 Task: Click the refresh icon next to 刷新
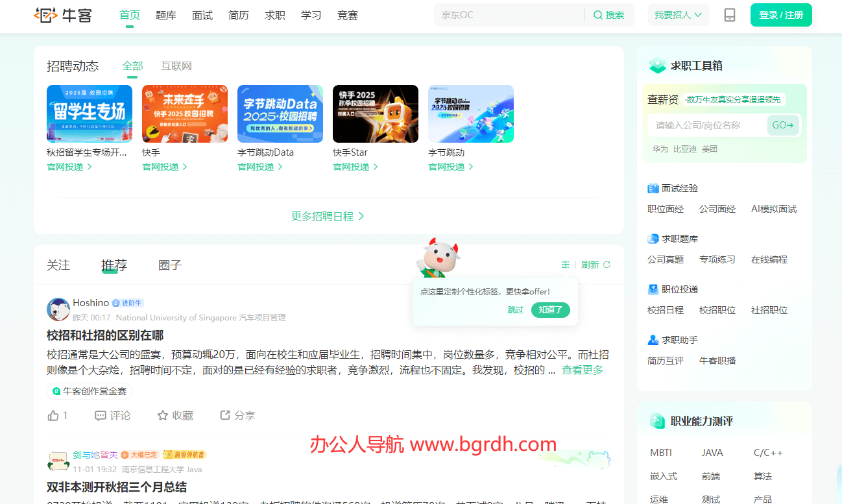pyautogui.click(x=607, y=265)
